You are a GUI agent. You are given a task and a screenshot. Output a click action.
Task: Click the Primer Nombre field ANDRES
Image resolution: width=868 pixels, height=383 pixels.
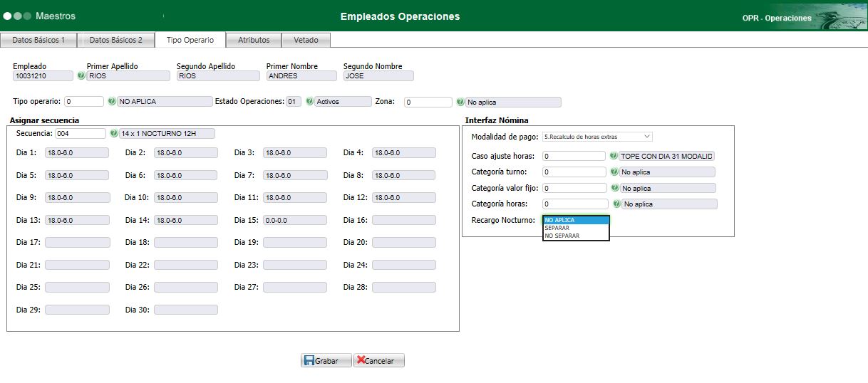(301, 75)
